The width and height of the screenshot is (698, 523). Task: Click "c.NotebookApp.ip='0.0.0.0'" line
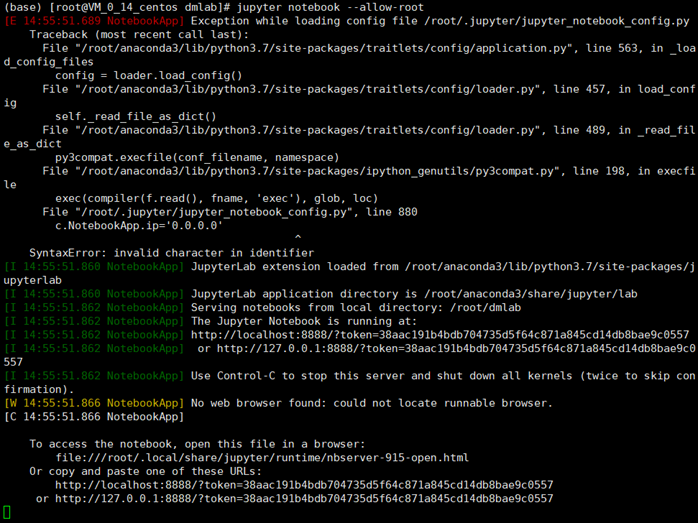(139, 226)
